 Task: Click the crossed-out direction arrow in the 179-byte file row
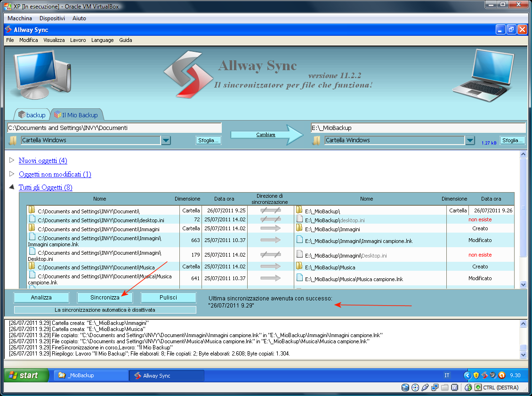tap(270, 255)
